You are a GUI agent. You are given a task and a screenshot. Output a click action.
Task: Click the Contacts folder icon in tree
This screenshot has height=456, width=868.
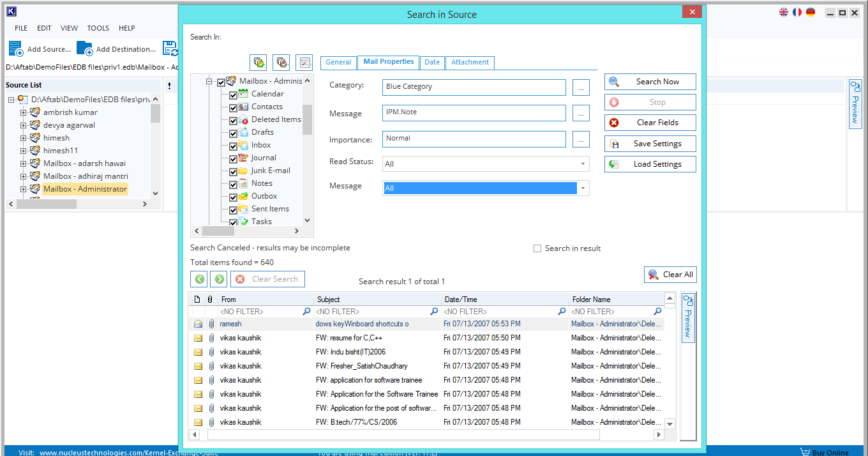click(x=243, y=107)
